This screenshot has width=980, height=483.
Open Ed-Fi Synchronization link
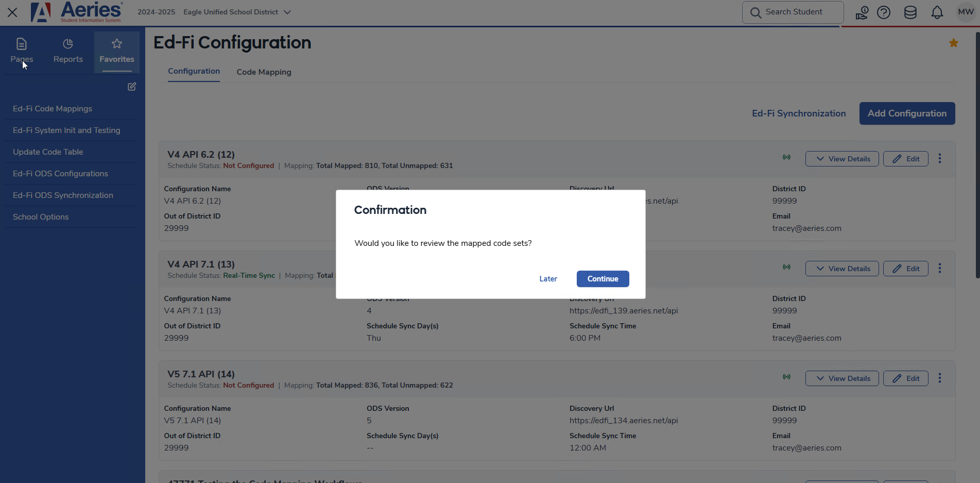pos(799,113)
